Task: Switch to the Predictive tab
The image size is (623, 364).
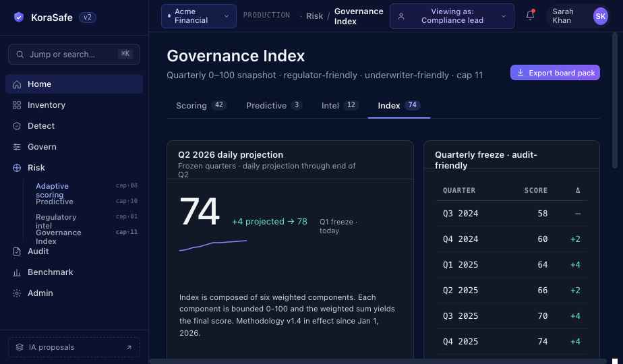Action: (274, 106)
